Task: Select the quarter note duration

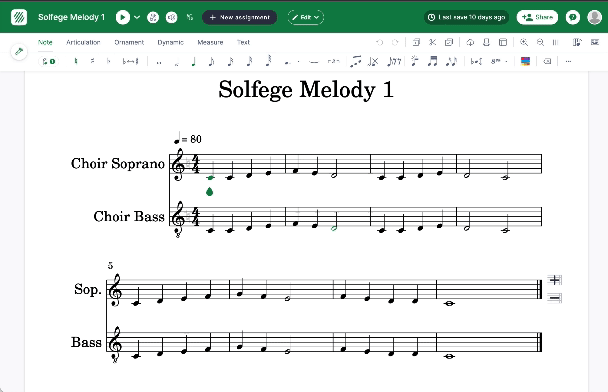Action: click(x=193, y=61)
